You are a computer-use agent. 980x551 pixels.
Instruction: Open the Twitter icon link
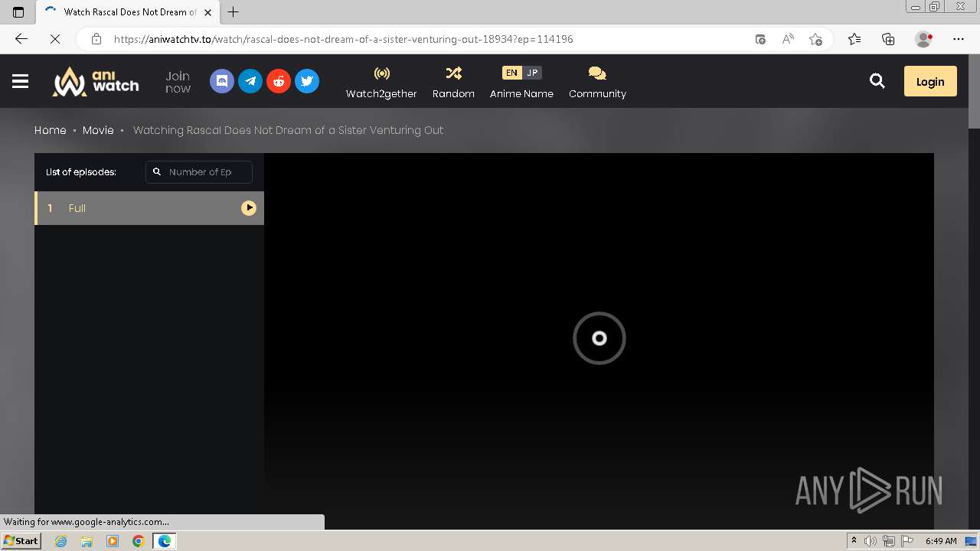(307, 81)
